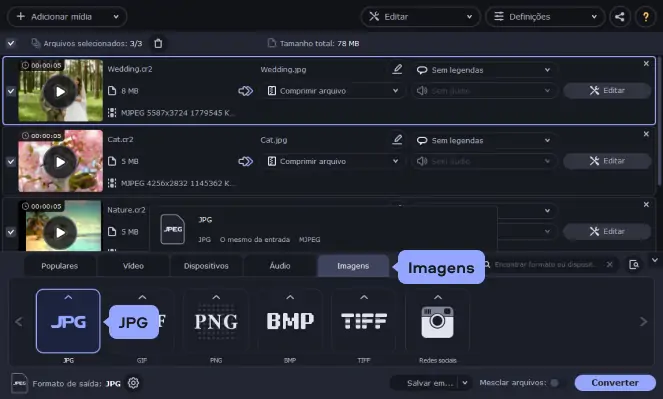Open Sem legendas dropdown for Wedding
Viewport: 663px width, 399px height.
click(484, 70)
